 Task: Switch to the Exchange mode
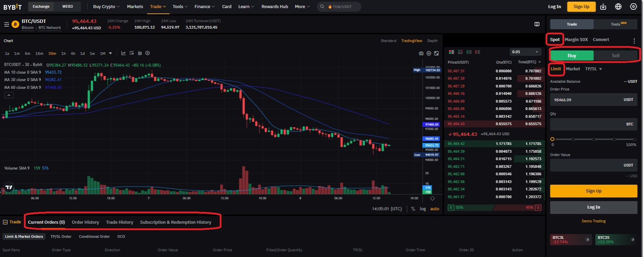click(x=41, y=6)
